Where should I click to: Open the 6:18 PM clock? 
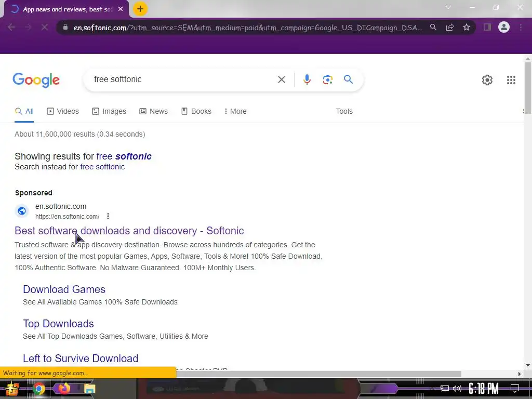point(484,389)
